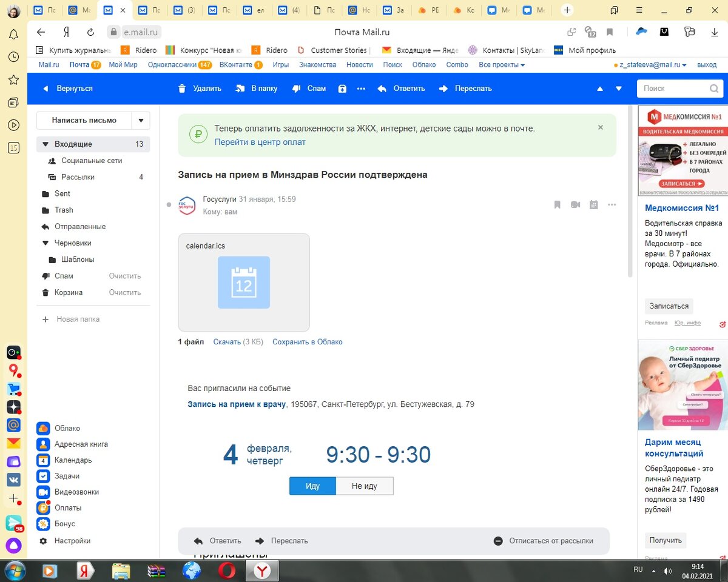Open Шаблоны folder
The height and width of the screenshot is (582, 728).
pos(78,259)
